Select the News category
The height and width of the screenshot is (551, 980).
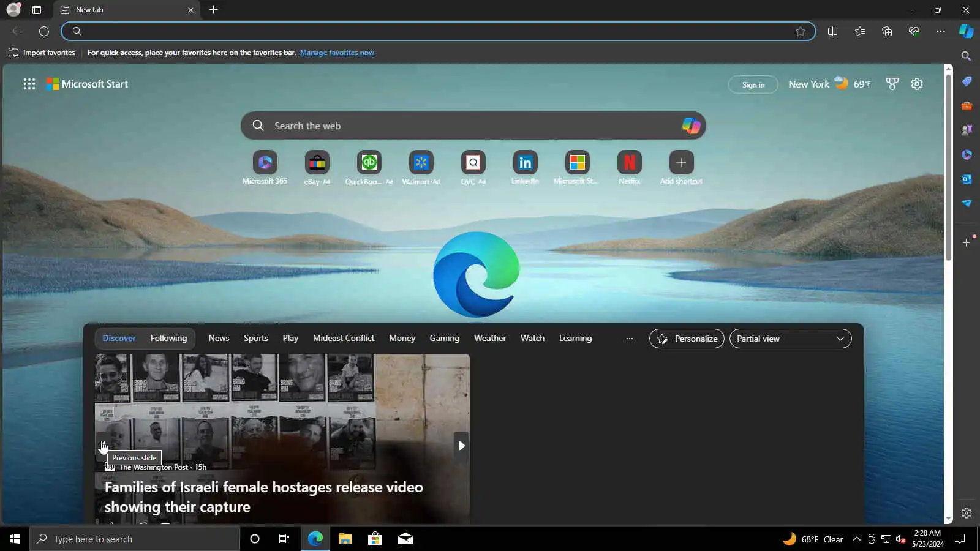pos(219,338)
